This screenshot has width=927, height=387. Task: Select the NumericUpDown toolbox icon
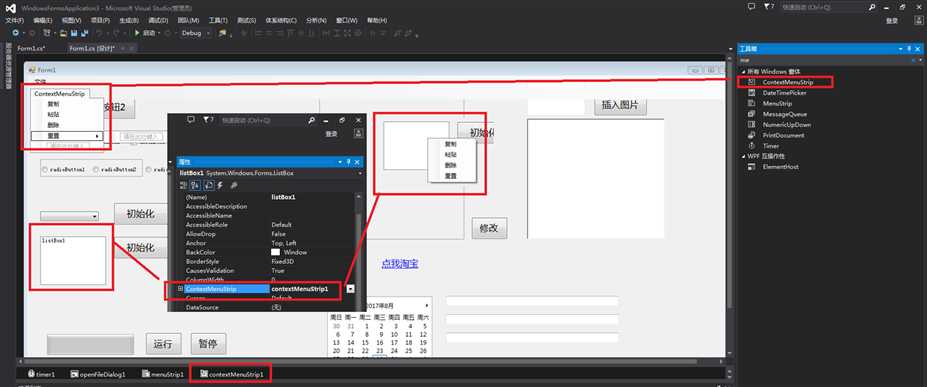point(751,125)
